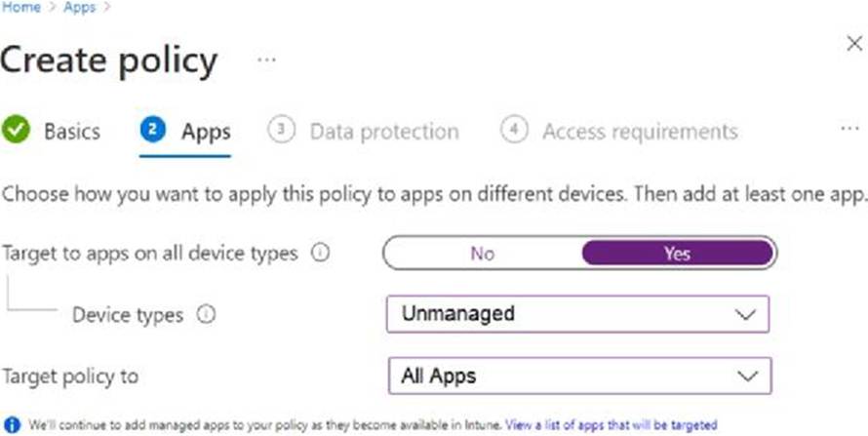Close the Create policy pane

pyautogui.click(x=850, y=44)
